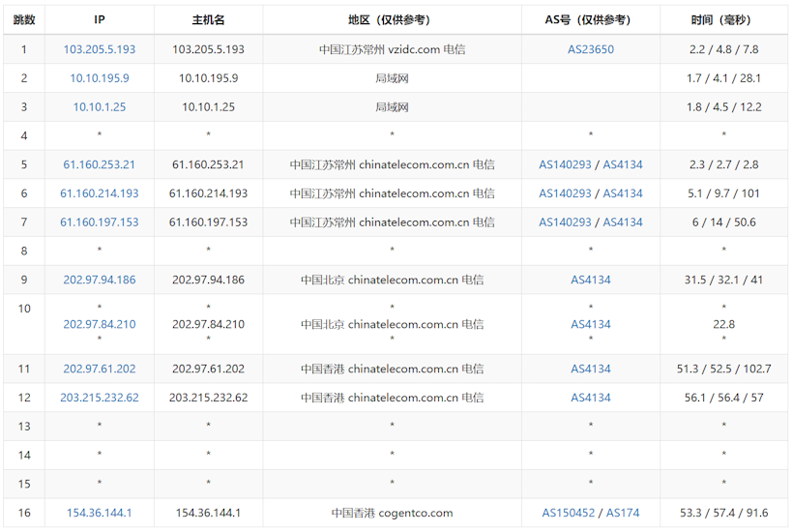Open IP link 61.160.214.193
The width and height of the screenshot is (793, 532).
100,193
